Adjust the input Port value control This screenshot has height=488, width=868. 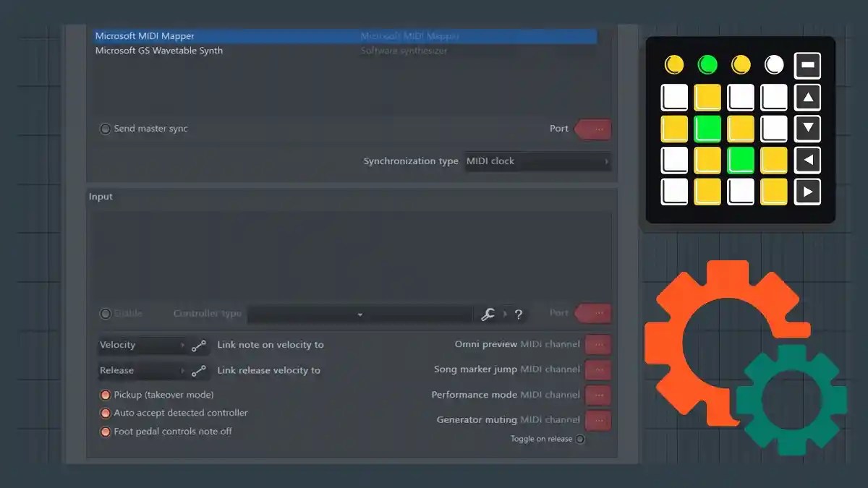pyautogui.click(x=593, y=313)
